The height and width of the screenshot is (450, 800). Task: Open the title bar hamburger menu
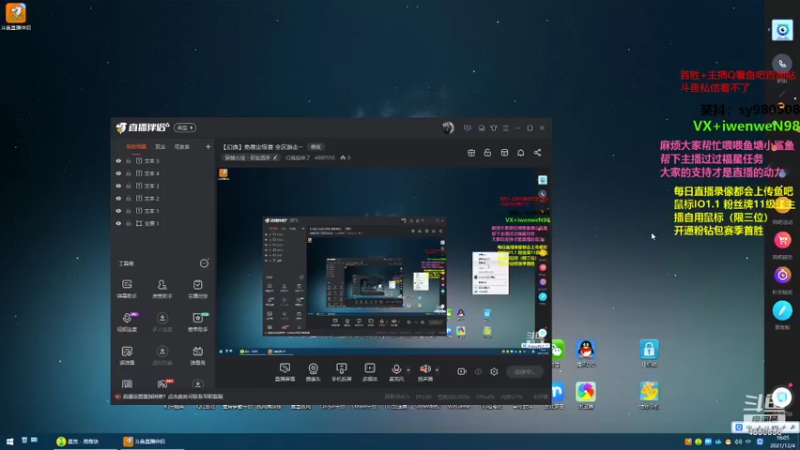tap(506, 128)
